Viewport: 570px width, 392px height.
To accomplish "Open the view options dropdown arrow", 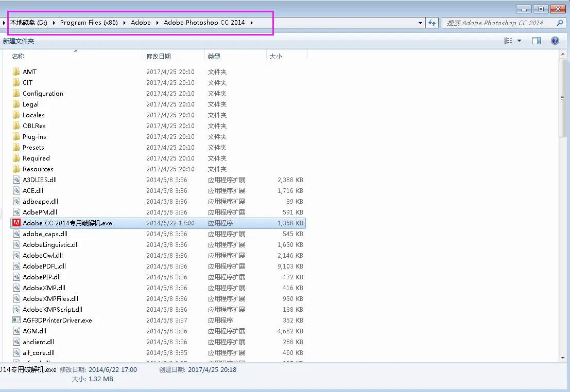I will (x=519, y=41).
